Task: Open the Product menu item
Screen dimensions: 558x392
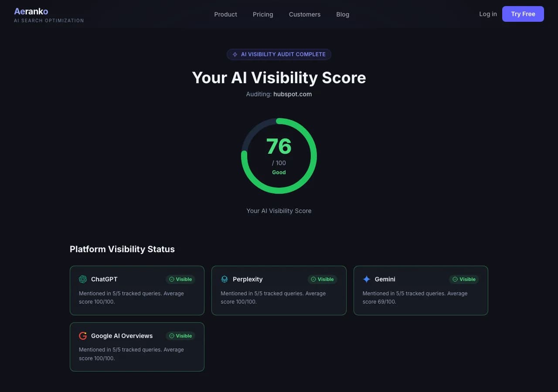Action: tap(225, 14)
